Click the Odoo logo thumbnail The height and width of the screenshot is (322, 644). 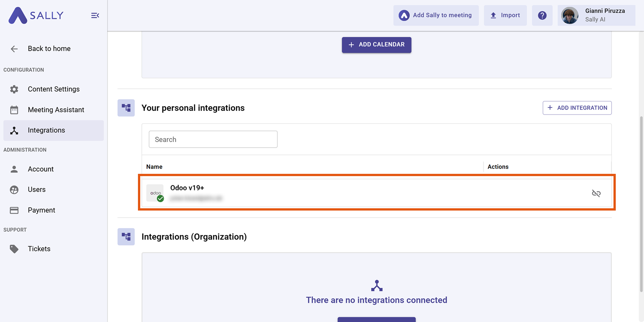[155, 192]
